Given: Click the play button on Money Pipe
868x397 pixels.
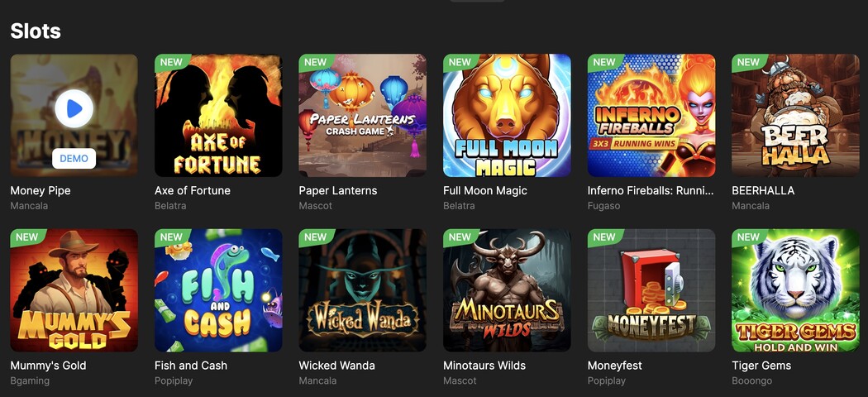Looking at the screenshot, I should tap(74, 108).
